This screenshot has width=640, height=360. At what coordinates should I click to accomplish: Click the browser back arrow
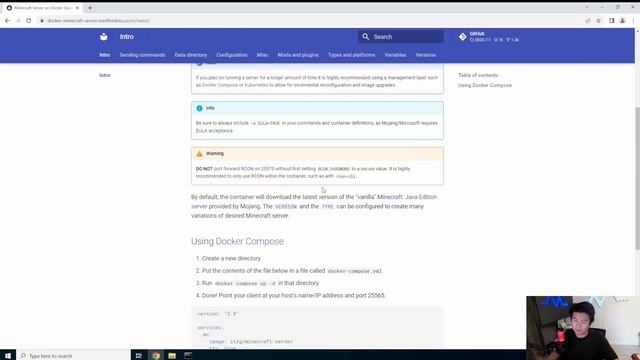click(x=7, y=20)
